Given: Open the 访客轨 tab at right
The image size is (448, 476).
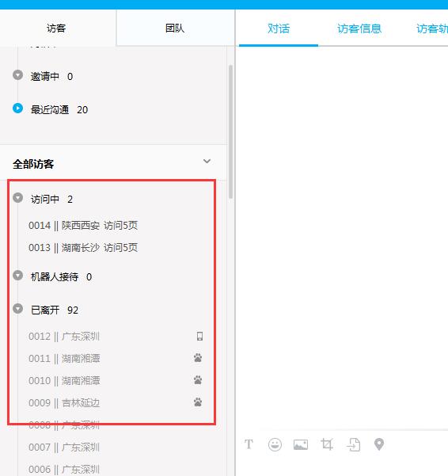Looking at the screenshot, I should click(x=432, y=29).
